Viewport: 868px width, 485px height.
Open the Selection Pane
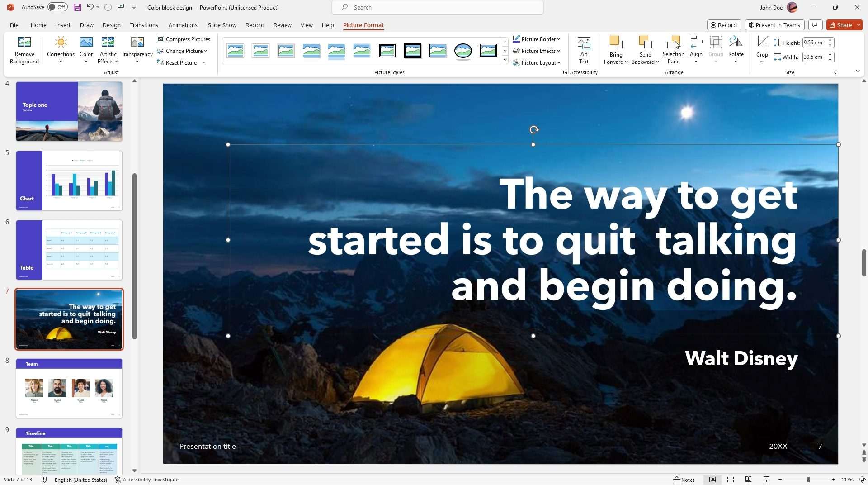coord(673,50)
